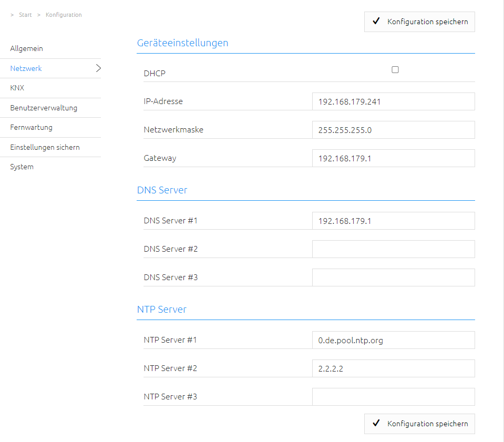504x442 pixels.
Task: Focus the DNS Server #3 input
Action: pos(394,277)
